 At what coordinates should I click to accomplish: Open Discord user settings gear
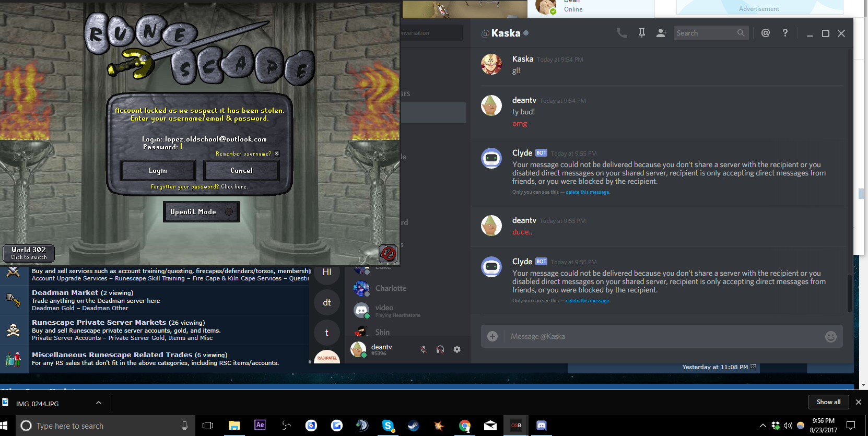[x=457, y=349]
